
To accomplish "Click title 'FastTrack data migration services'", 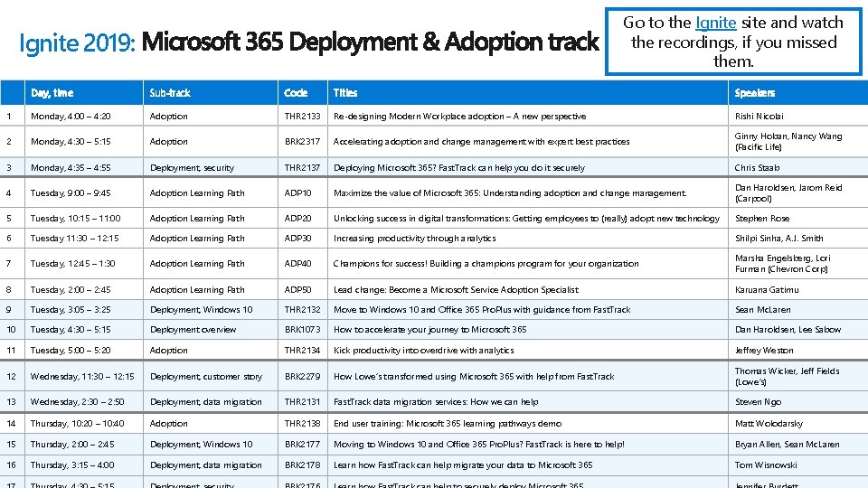I will (x=436, y=402).
